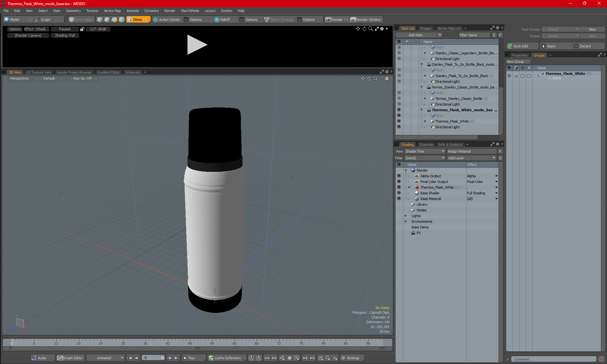
Task: Open the Graph Editor
Action: [x=70, y=358]
